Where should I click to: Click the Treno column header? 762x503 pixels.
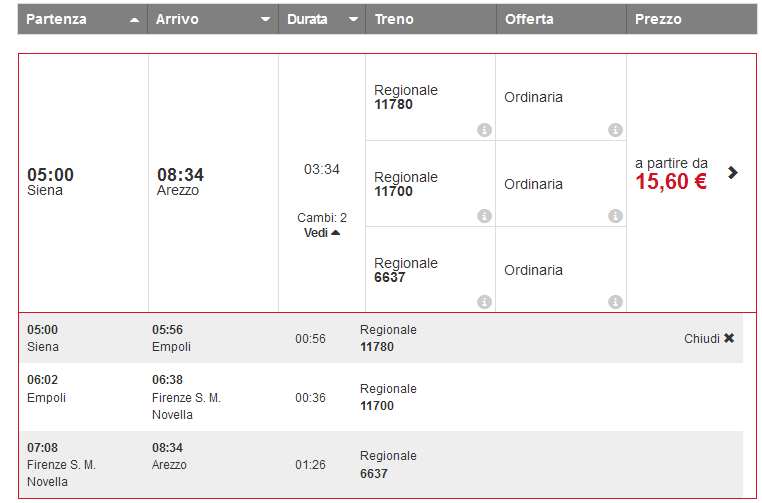point(430,19)
